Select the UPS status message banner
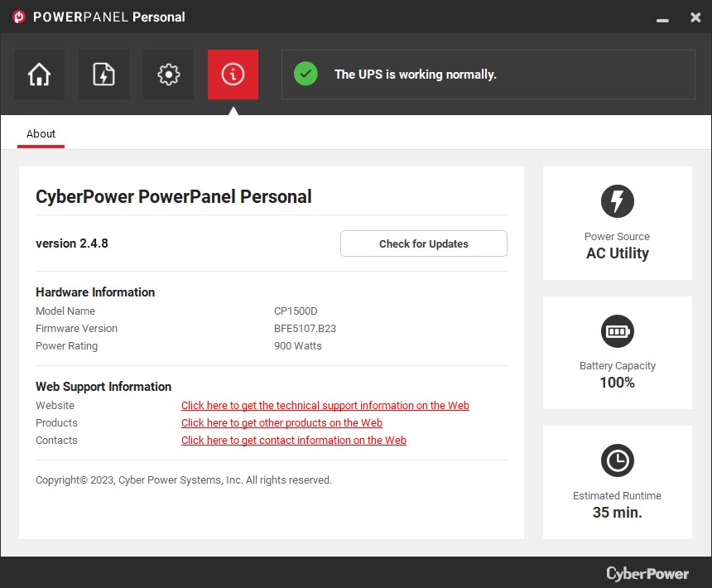 (x=488, y=74)
